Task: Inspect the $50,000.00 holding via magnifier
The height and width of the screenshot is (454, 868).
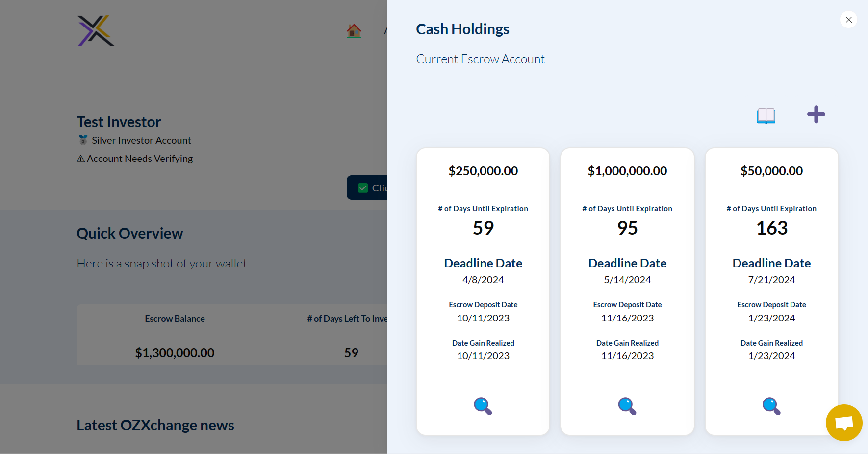Action: tap(771, 406)
